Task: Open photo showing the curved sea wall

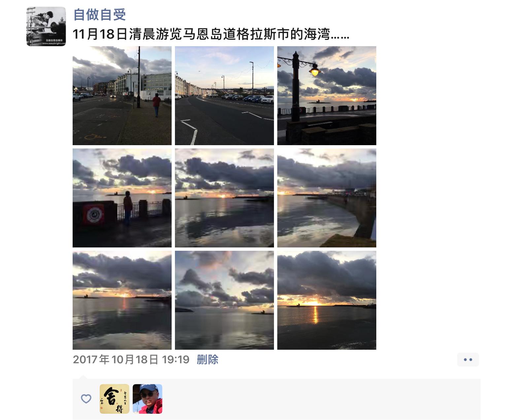Action: click(x=327, y=198)
